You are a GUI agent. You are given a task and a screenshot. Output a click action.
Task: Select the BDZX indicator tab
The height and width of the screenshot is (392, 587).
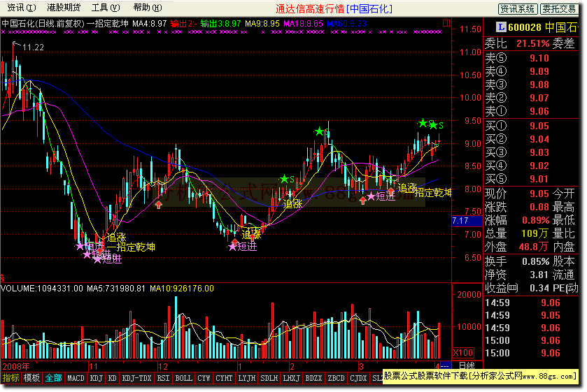click(x=313, y=378)
